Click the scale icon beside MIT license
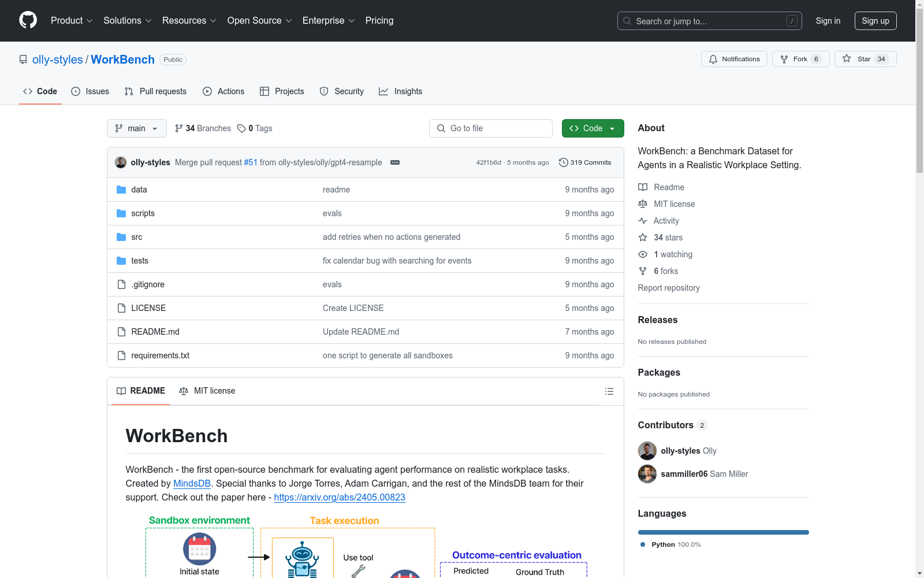Screen dimensions: 924x578 pyautogui.click(x=643, y=204)
